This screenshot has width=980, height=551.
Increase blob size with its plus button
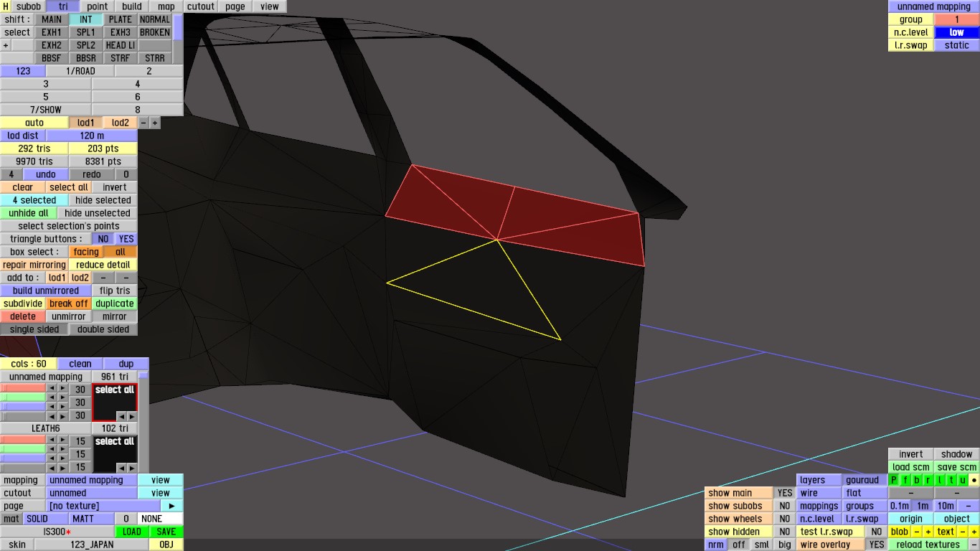coord(928,532)
